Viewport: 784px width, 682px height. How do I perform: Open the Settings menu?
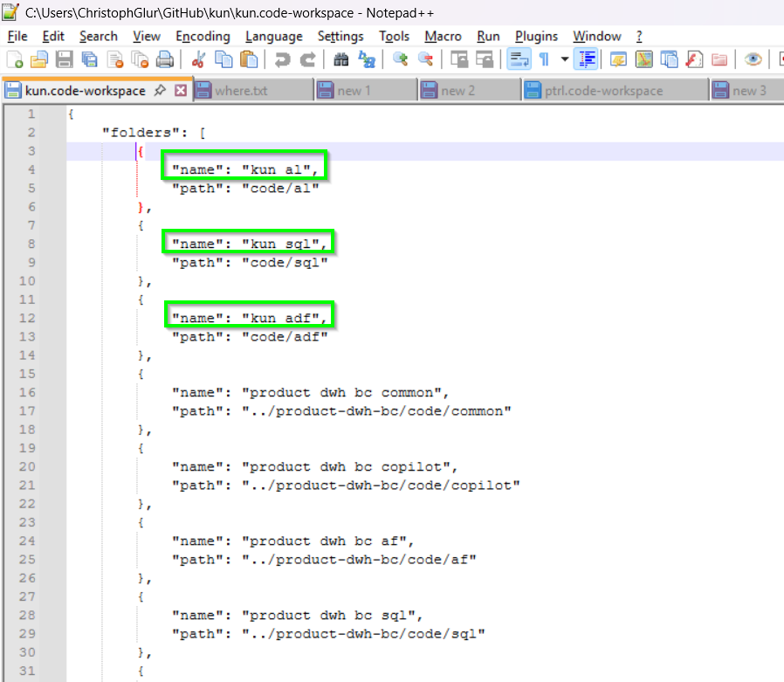click(x=340, y=37)
